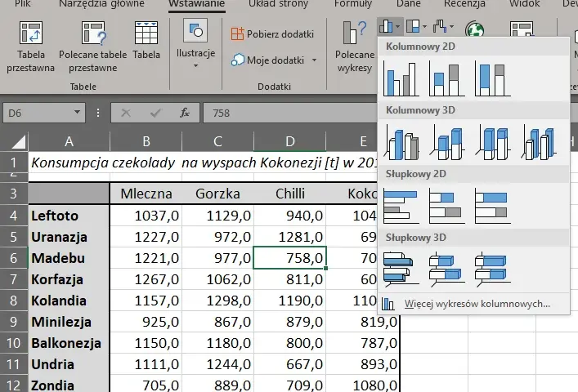Select row 9 header
Viewport: 578px width, 392px height.
click(x=14, y=322)
